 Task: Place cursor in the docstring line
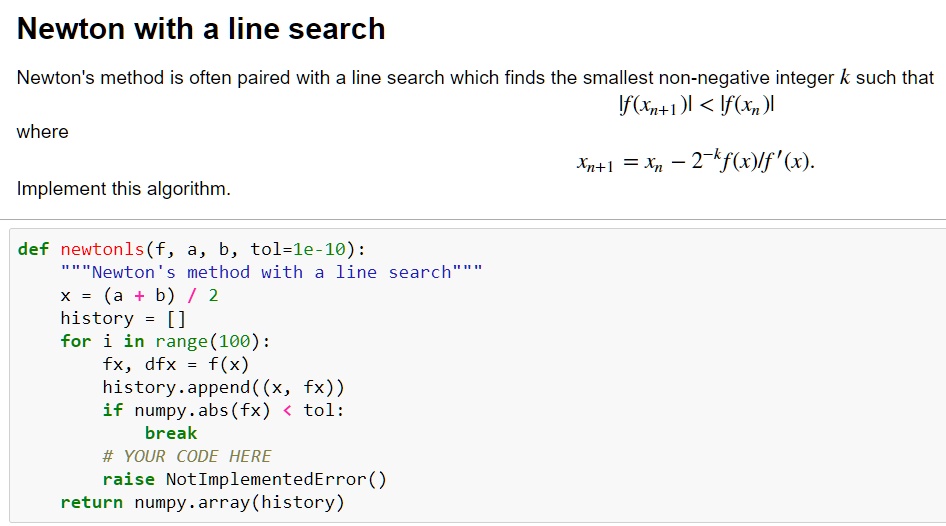point(271,272)
